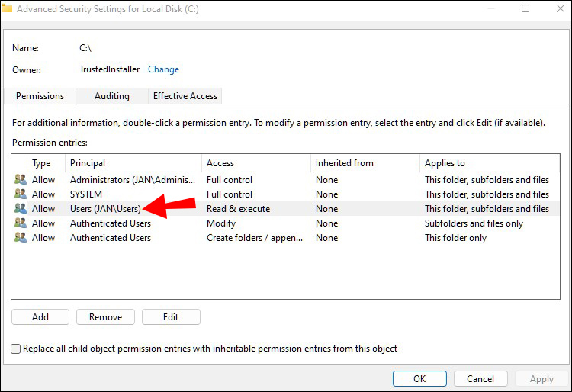This screenshot has height=392, width=572.
Task: Click the folder icon in title bar
Action: click(7, 9)
